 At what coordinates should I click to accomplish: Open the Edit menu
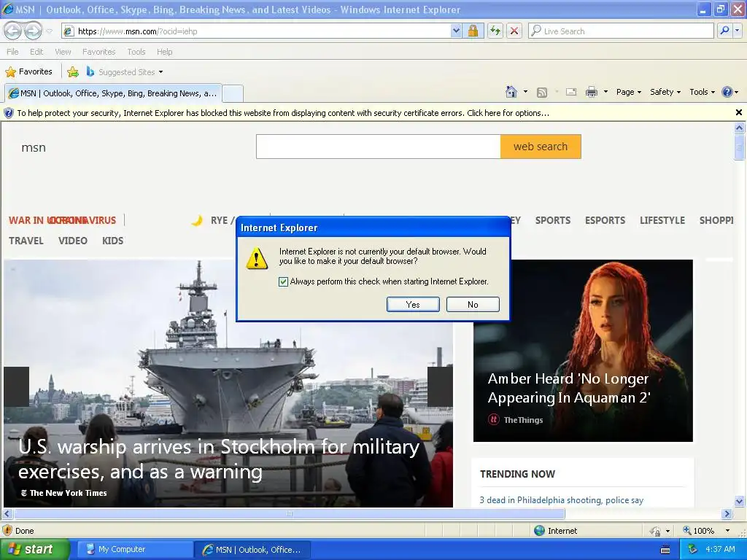tap(36, 52)
